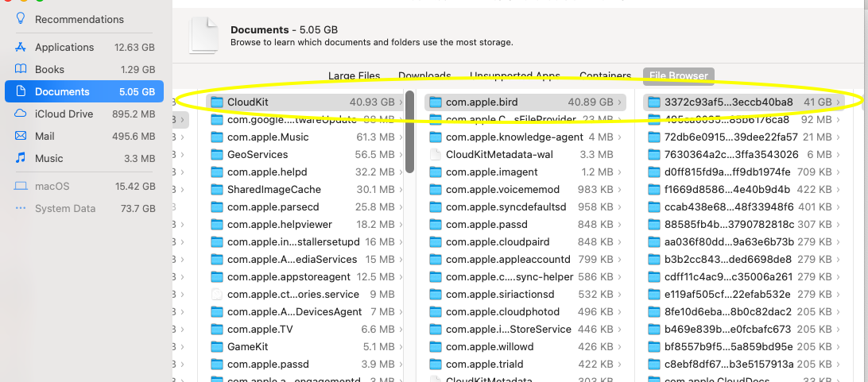The width and height of the screenshot is (868, 382).
Task: Select aa036f80dd...9a63e6b73b row
Action: coord(743,241)
